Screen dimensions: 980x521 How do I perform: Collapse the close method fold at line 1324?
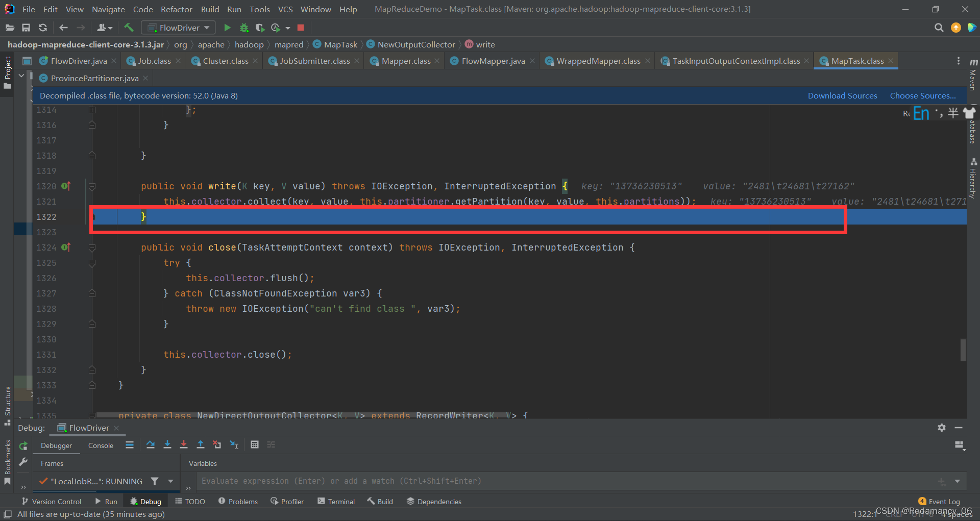[x=92, y=247]
